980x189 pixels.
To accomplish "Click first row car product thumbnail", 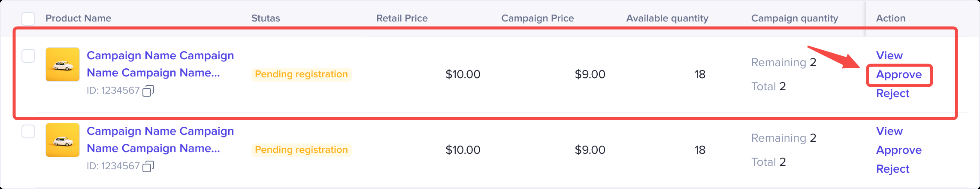I will (63, 64).
